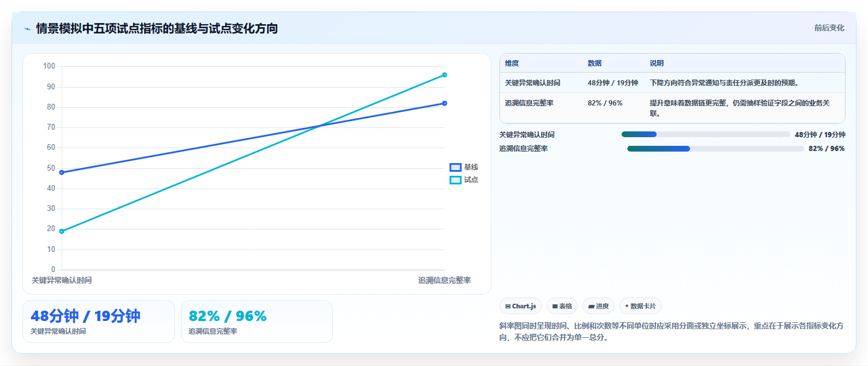Click the footnote paragraph starting with 斜率图
This screenshot has width=868, height=366.
[672, 331]
